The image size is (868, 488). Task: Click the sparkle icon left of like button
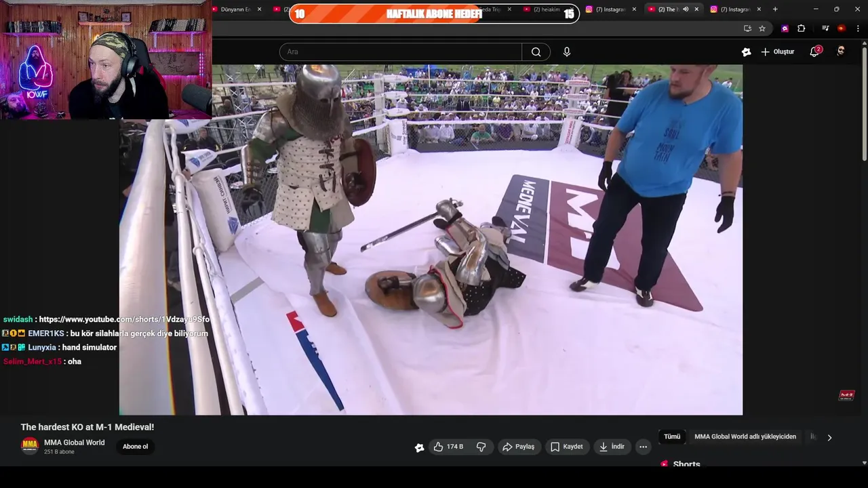419,447
